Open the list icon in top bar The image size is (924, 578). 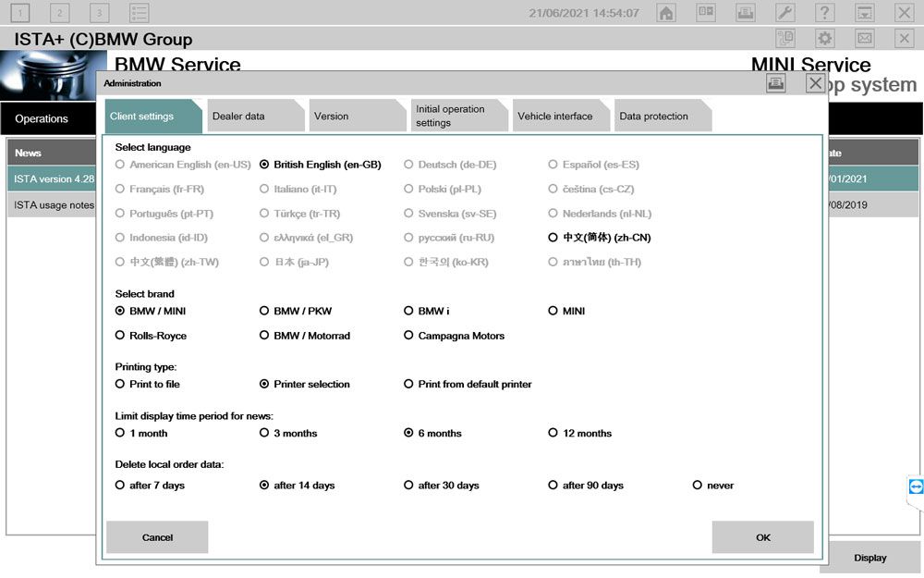click(x=139, y=12)
